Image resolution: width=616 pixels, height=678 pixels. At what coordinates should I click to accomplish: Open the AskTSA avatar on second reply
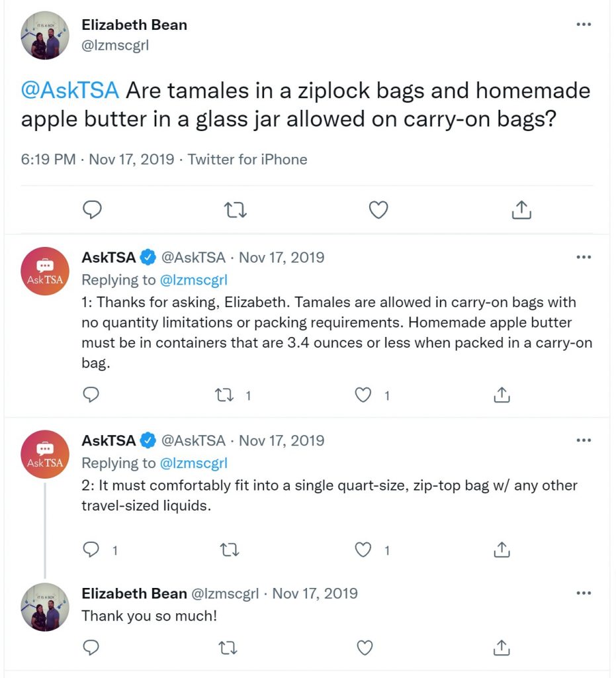coord(45,454)
